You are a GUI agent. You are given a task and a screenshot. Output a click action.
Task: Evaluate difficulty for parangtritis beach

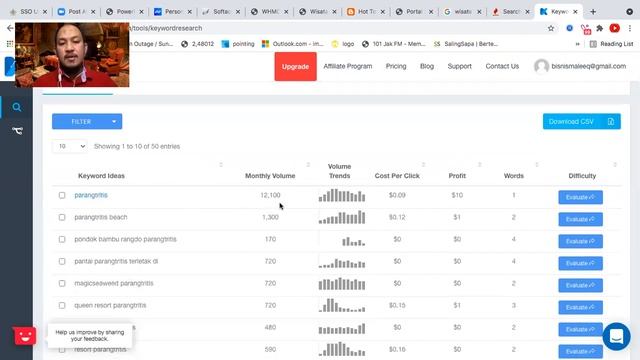[x=580, y=219]
